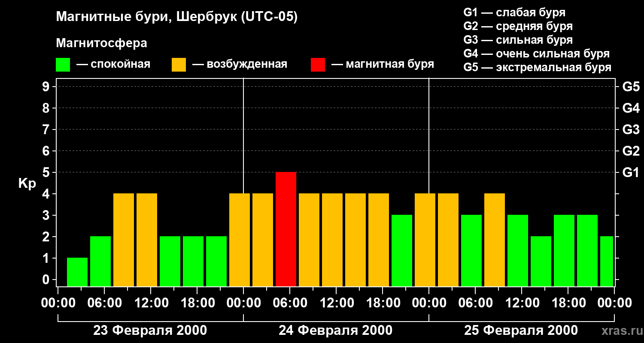Click the right-axis 'G5' level label
Image resolution: width=644 pixels, height=343 pixels.
[x=631, y=87]
